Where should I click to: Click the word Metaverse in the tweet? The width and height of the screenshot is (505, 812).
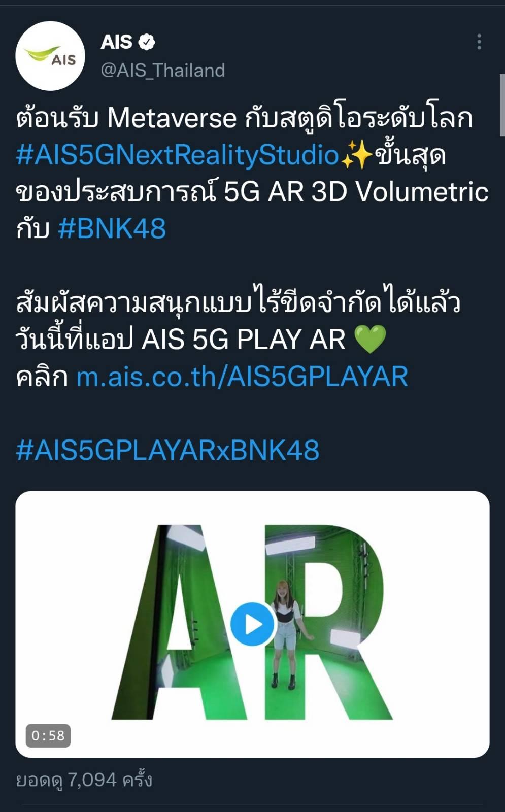172,119
